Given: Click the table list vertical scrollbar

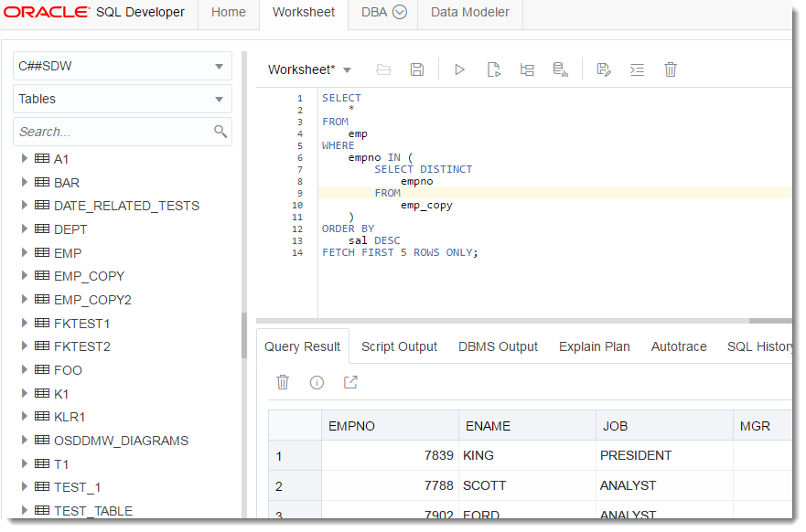Looking at the screenshot, I should [x=244, y=335].
